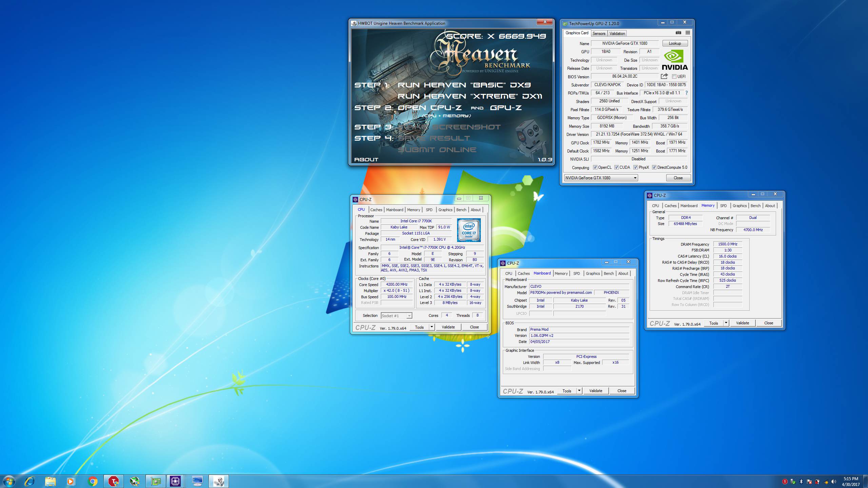Open Windows Explorer folder taskbar icon
Viewport: 868px width, 488px height.
[50, 481]
